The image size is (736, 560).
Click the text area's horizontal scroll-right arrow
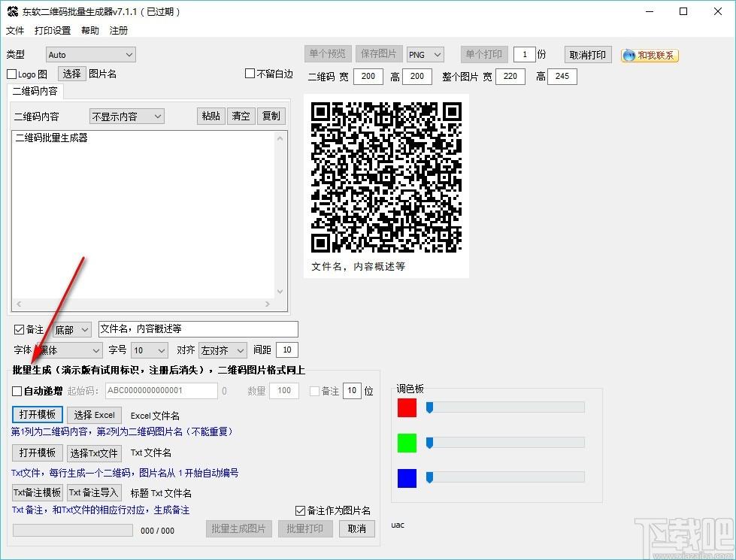point(268,304)
